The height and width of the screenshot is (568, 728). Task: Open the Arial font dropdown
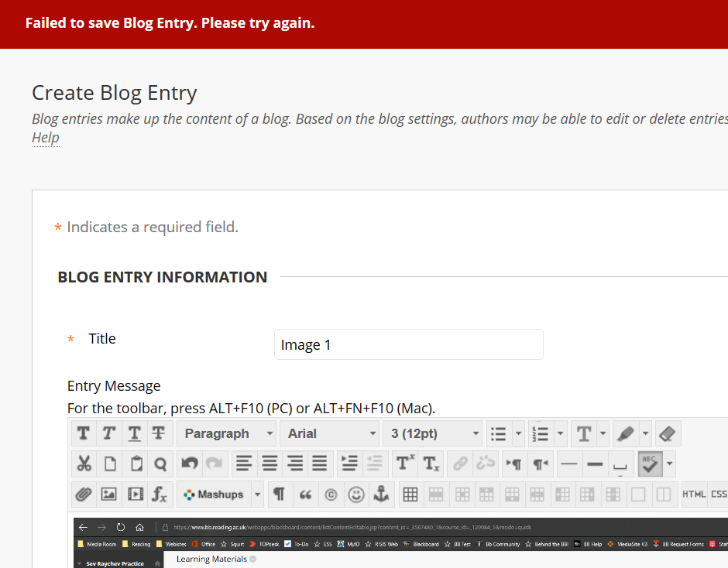coord(331,433)
